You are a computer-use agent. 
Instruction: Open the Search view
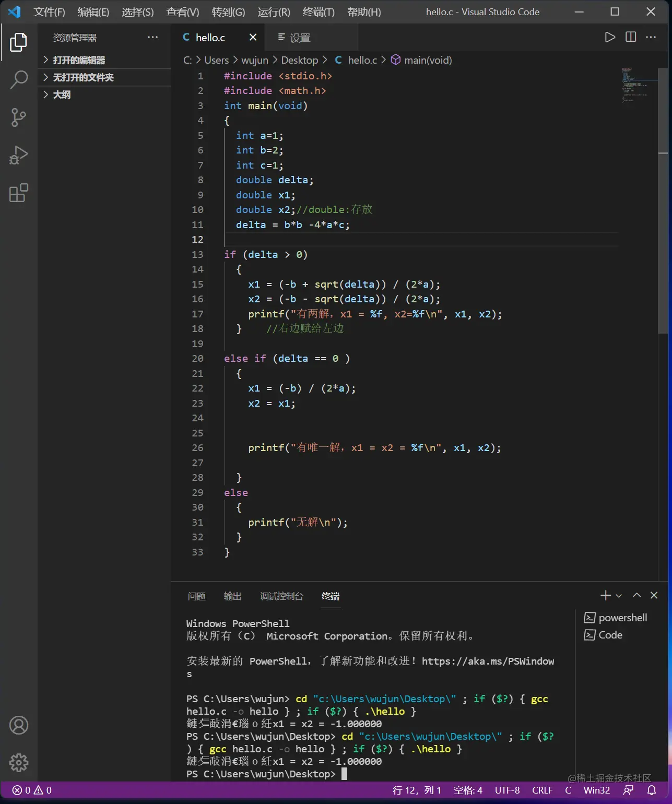19,80
